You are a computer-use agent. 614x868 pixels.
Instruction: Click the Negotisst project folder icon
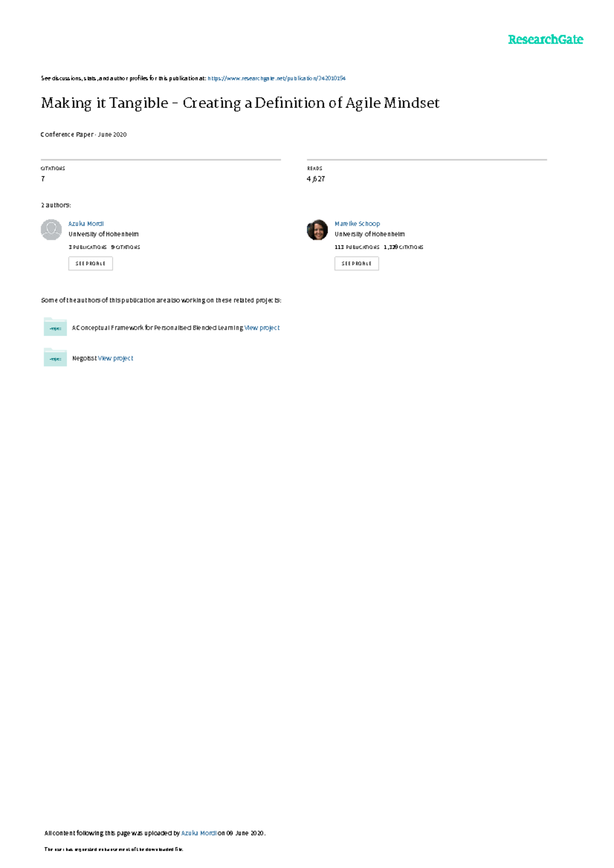55,358
